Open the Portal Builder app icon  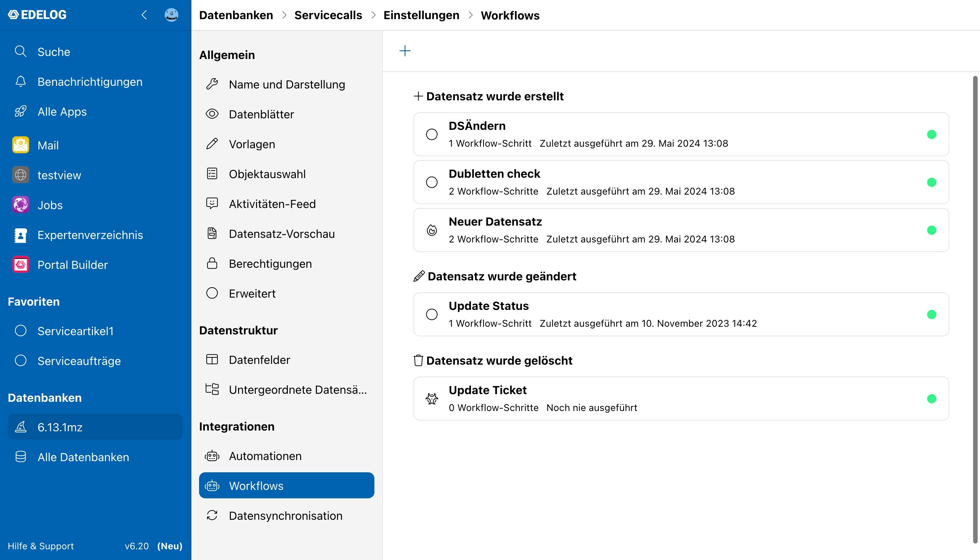pyautogui.click(x=20, y=265)
